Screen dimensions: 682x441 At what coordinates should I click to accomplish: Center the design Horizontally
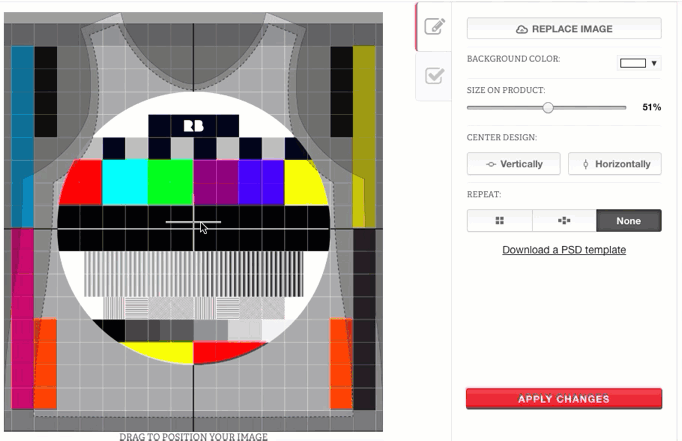615,164
